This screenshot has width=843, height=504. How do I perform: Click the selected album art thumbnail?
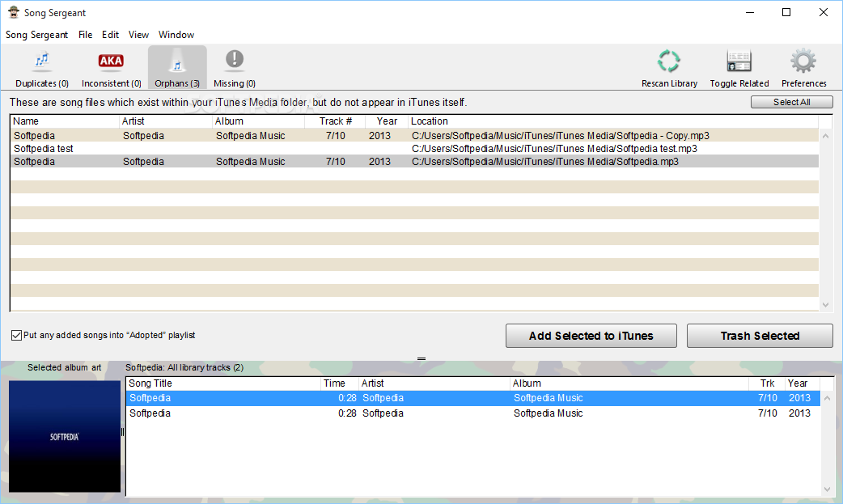pos(65,436)
